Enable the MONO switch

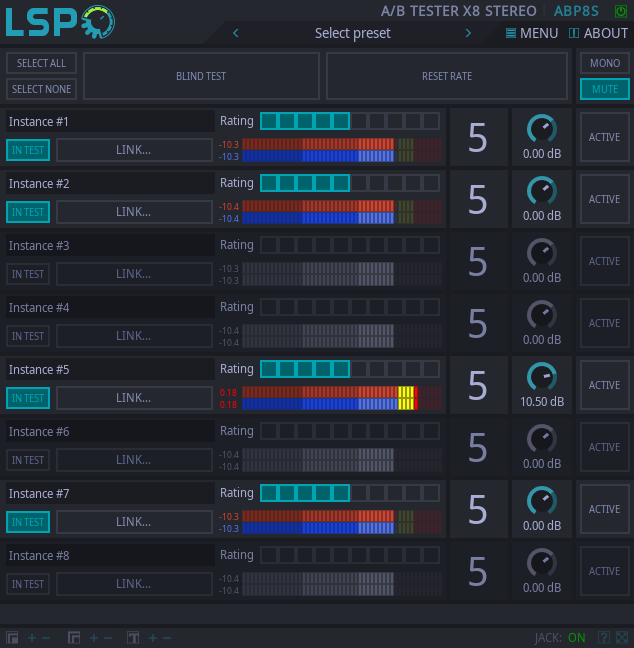pos(604,63)
